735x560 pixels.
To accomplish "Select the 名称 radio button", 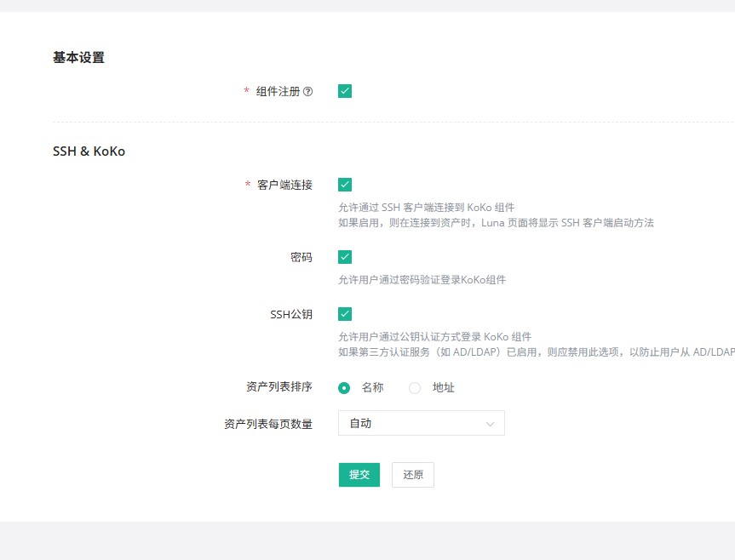I will (344, 388).
